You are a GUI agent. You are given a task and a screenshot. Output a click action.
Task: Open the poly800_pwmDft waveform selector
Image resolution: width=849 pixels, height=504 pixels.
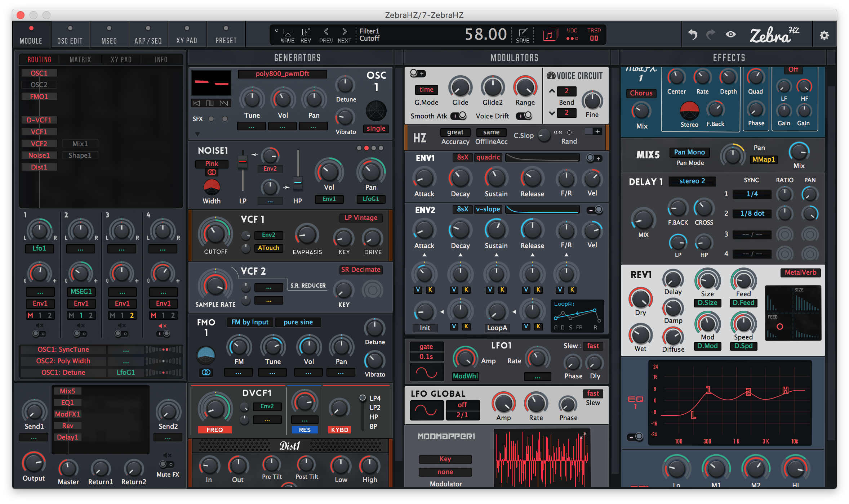pos(283,74)
